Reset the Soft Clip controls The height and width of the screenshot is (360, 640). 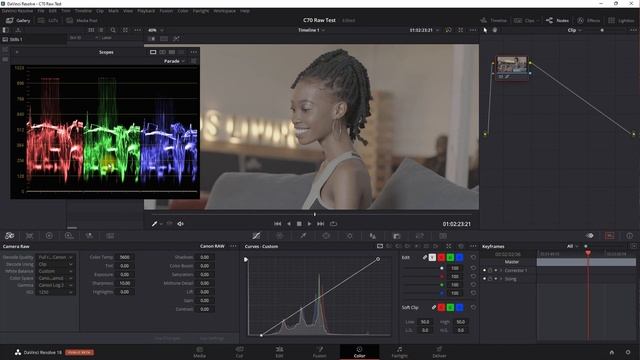(473, 307)
